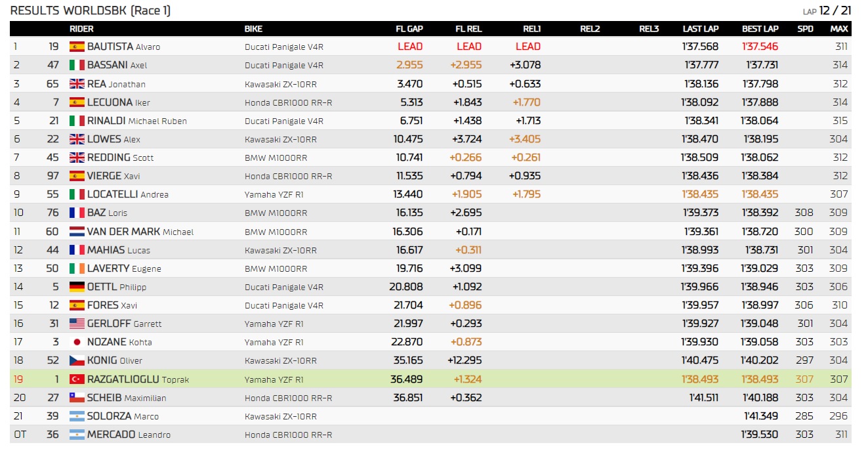This screenshot has height=449, width=868.
Task: Click the Spanish flag next to BAUTISTA
Action: click(x=77, y=47)
